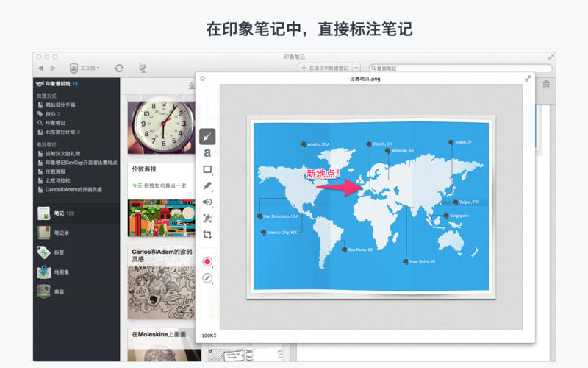Open dropdown arrow beside new note button
Viewport: 588px width, 368px height.
(x=356, y=68)
